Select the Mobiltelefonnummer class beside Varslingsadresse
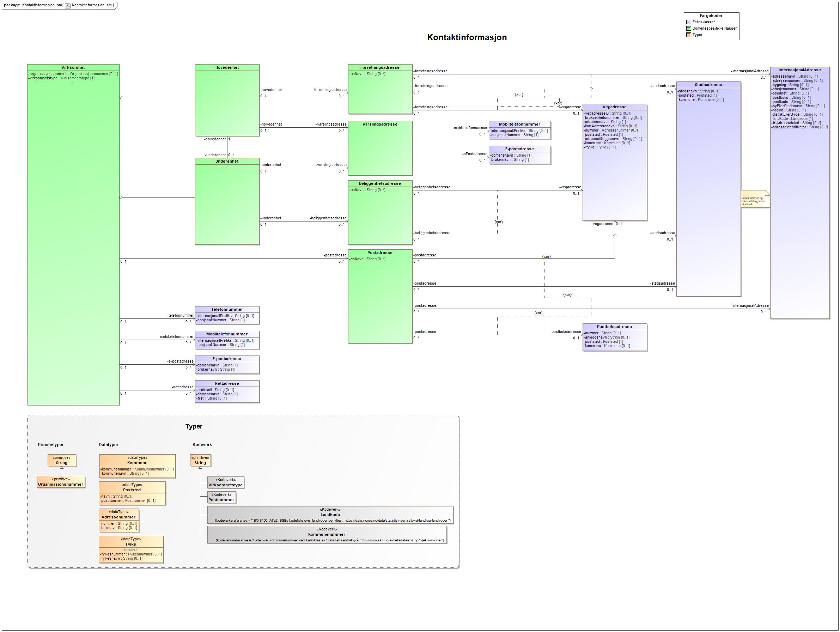Viewport: 840px width, 632px height. coord(519,130)
